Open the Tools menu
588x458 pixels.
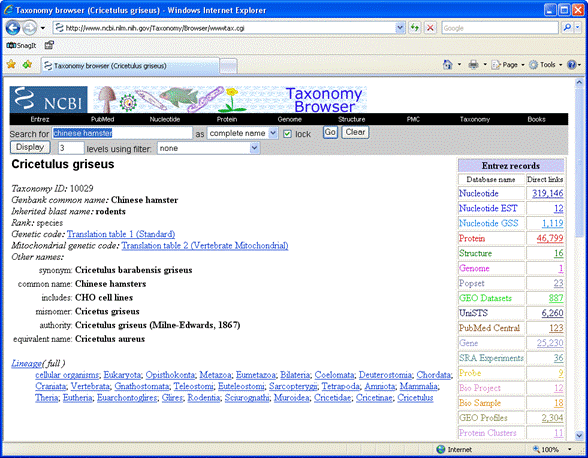545,65
